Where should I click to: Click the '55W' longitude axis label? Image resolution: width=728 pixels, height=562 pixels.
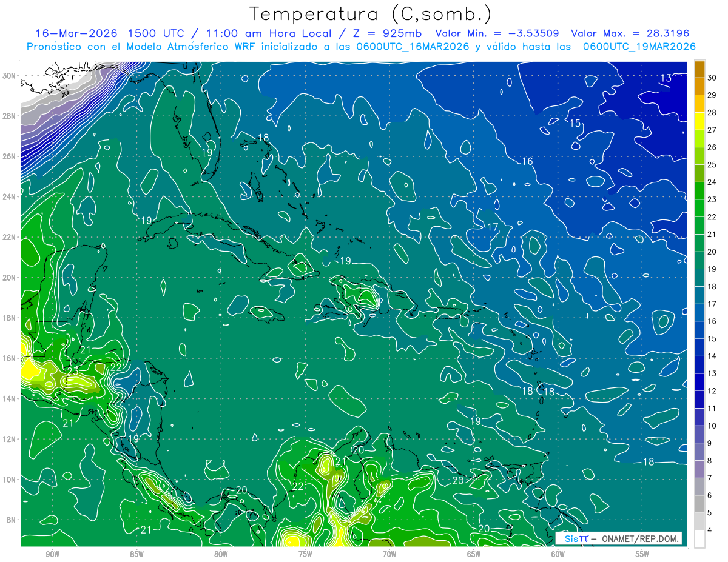point(642,554)
